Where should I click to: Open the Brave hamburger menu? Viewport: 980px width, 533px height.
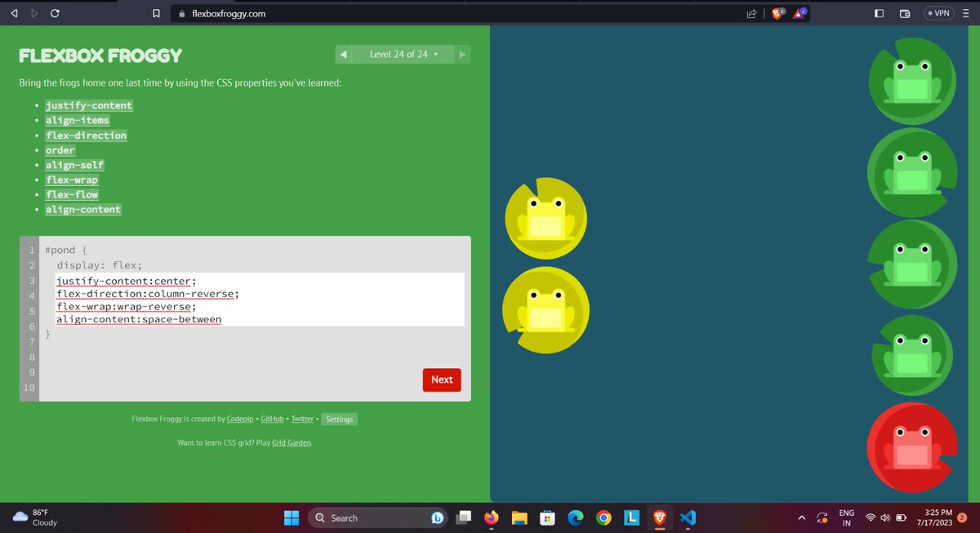point(965,13)
